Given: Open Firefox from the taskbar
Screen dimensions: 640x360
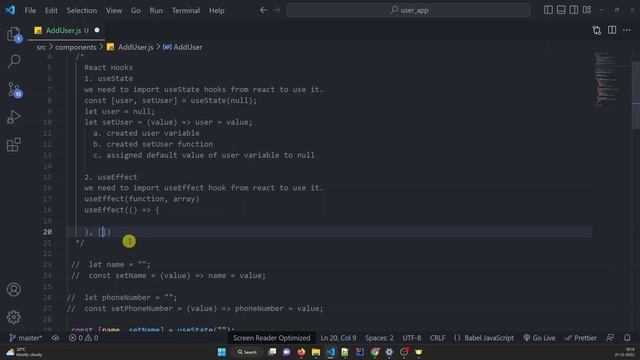Looking at the screenshot, I should point(301,352).
